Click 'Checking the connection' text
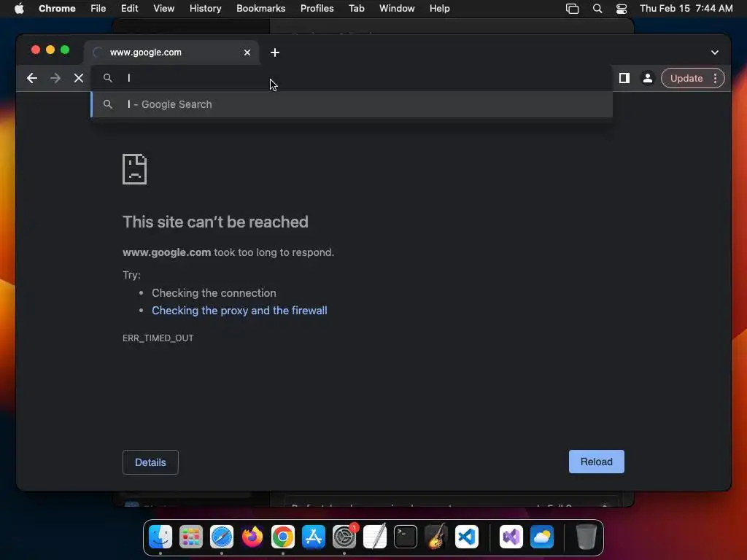The image size is (747, 560). [214, 293]
